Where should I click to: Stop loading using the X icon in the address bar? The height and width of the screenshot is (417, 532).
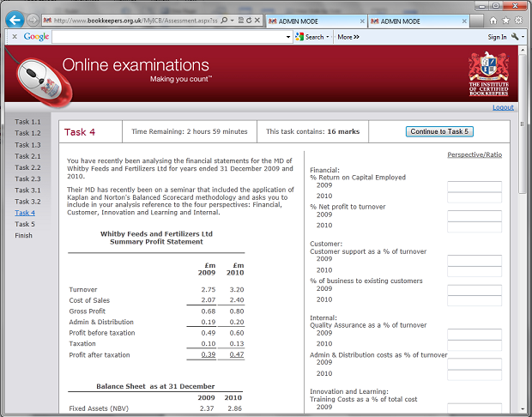pos(257,21)
